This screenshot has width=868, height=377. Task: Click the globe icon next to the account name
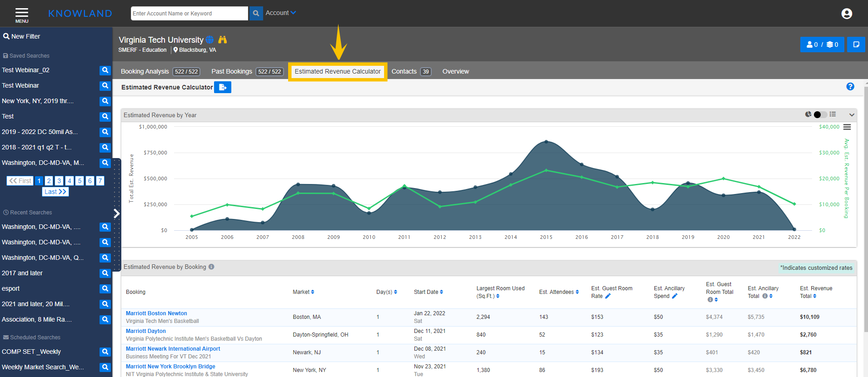[x=210, y=40]
